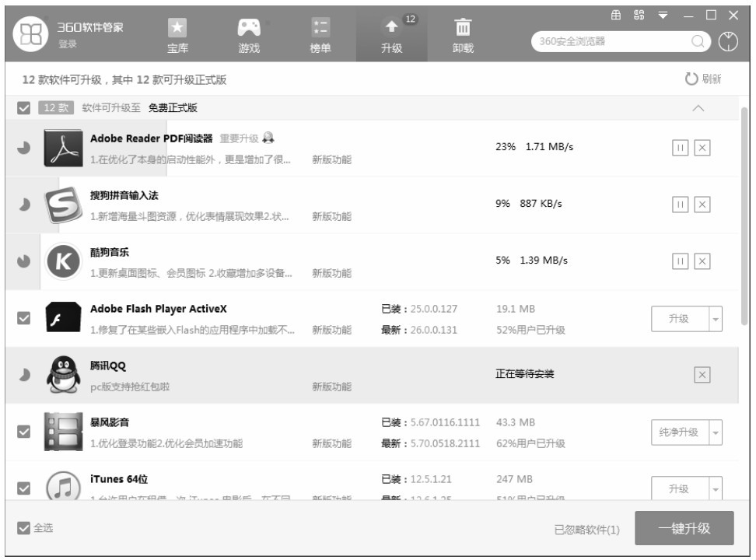View 新版功能 for Adobe Flash Player ActiveX
The width and height of the screenshot is (756, 560).
tap(331, 331)
